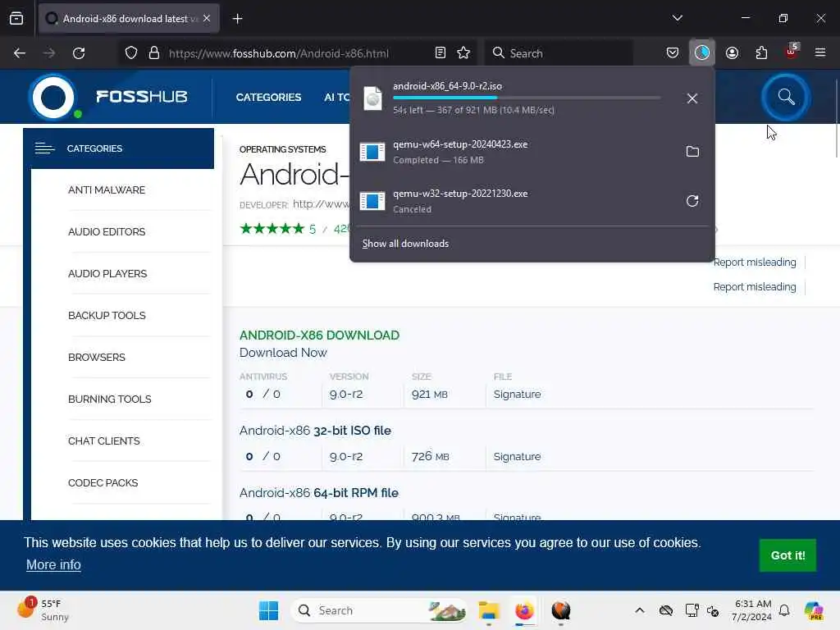Click Show all downloads

pos(405,244)
